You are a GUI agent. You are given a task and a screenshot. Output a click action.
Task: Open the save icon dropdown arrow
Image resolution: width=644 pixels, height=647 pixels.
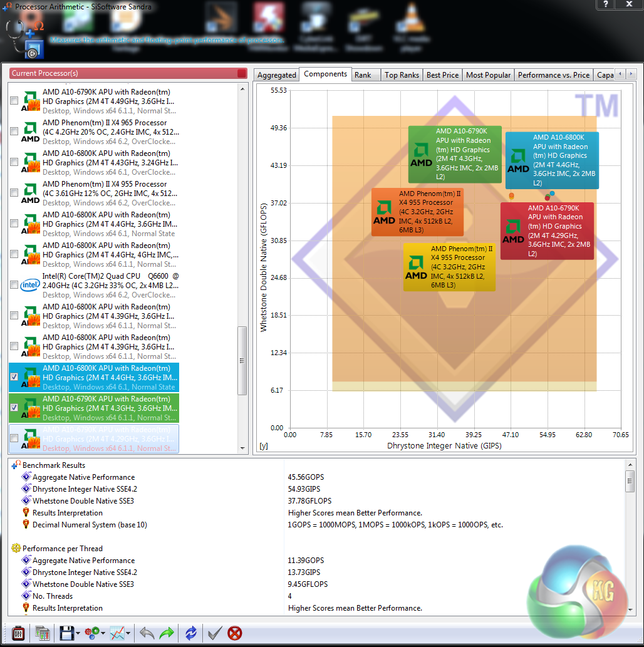(x=78, y=633)
